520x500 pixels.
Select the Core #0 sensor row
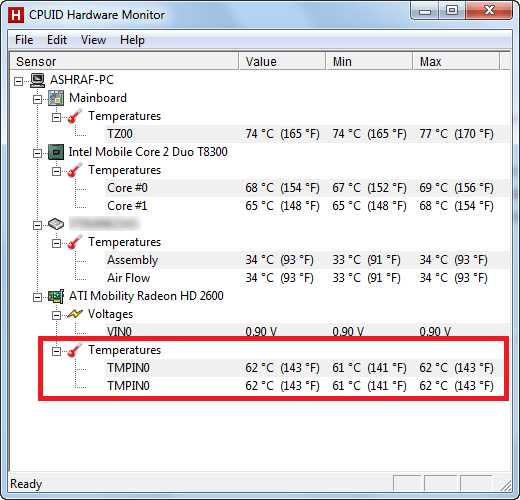click(x=306, y=188)
